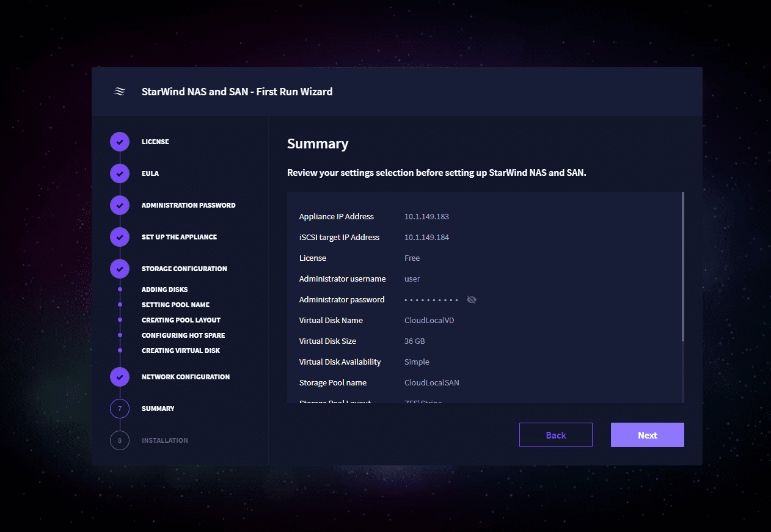Select the INSTALLATION step label
Image resolution: width=771 pixels, height=532 pixels.
[165, 440]
